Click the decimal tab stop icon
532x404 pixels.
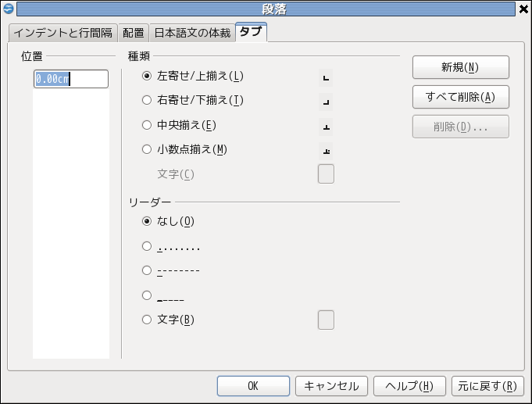(x=327, y=151)
